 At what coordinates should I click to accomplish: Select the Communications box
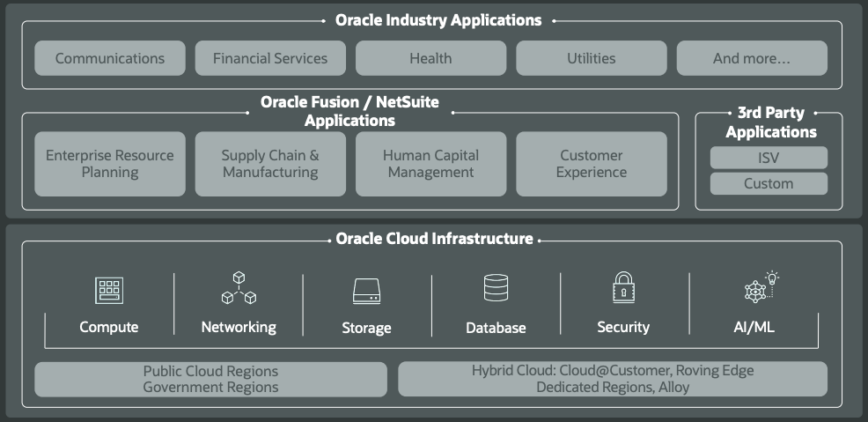(x=110, y=58)
